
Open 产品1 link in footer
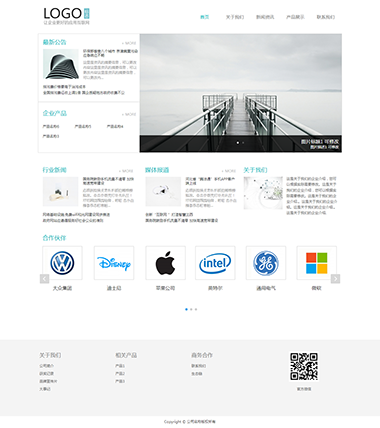click(120, 366)
